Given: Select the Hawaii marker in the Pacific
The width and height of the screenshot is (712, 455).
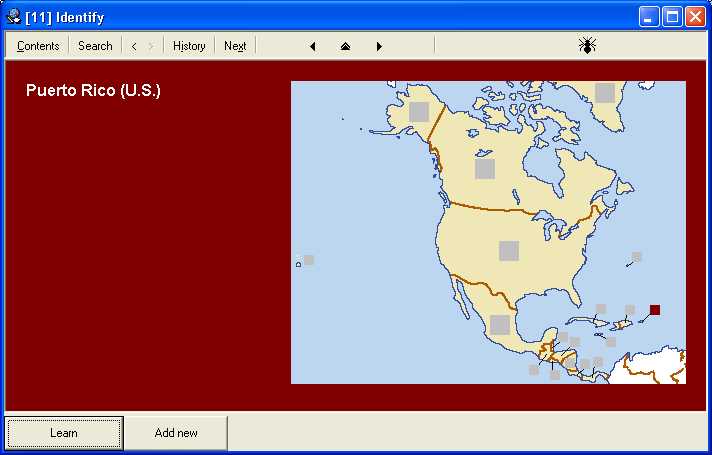Looking at the screenshot, I should [x=309, y=260].
